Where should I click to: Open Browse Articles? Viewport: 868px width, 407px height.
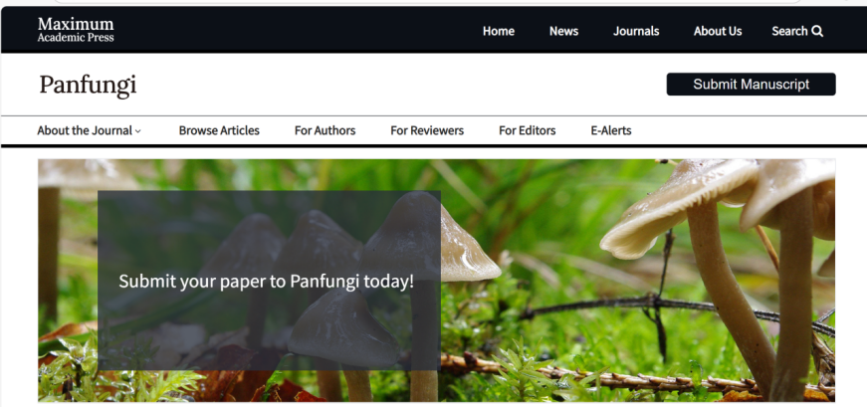click(x=219, y=130)
